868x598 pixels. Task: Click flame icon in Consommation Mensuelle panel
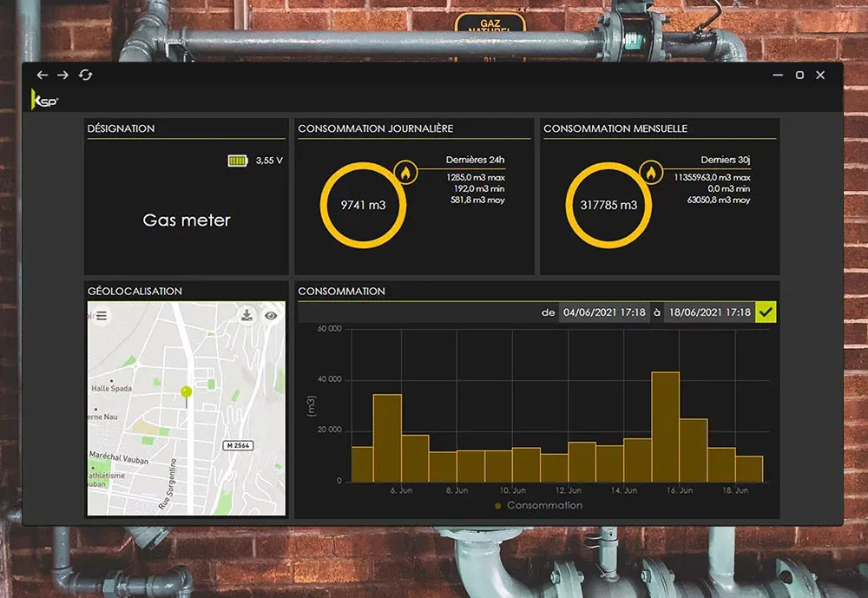tap(651, 173)
